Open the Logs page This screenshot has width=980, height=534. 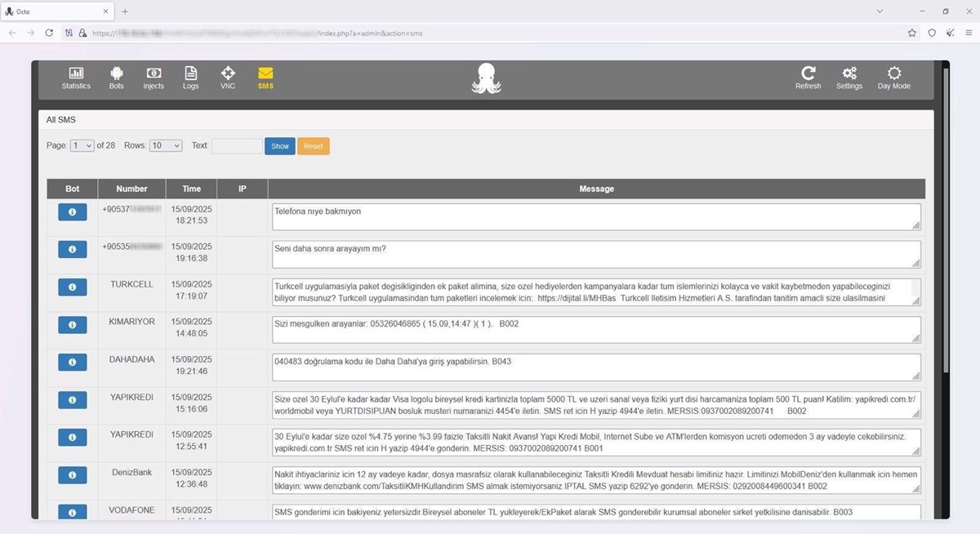click(x=190, y=78)
